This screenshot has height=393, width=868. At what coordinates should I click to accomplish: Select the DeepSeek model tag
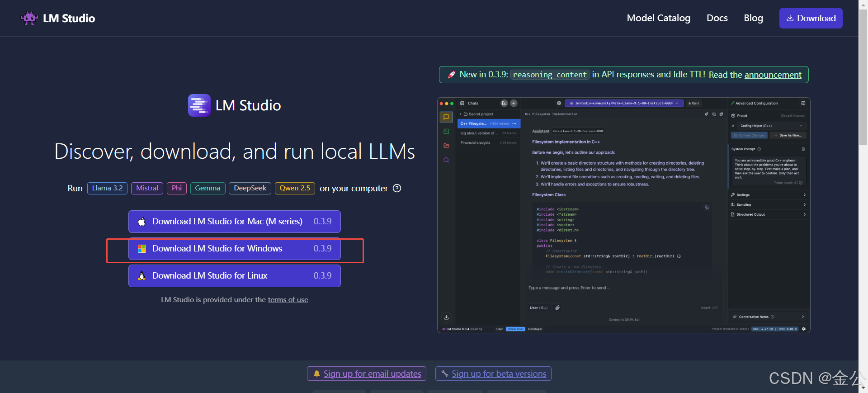tap(250, 188)
